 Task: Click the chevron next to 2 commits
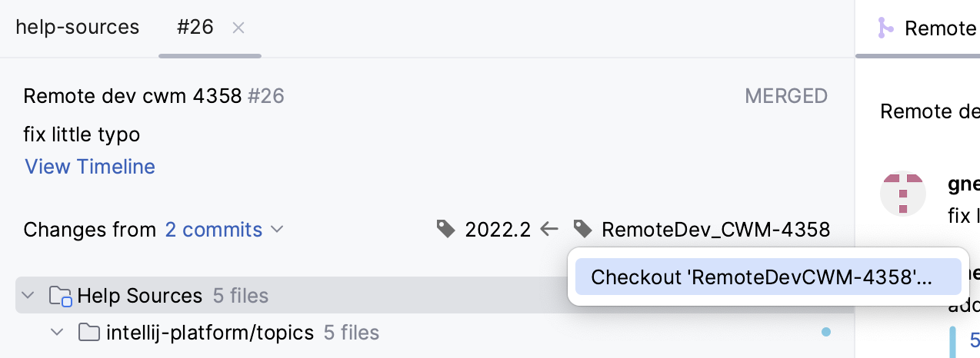[x=278, y=229]
